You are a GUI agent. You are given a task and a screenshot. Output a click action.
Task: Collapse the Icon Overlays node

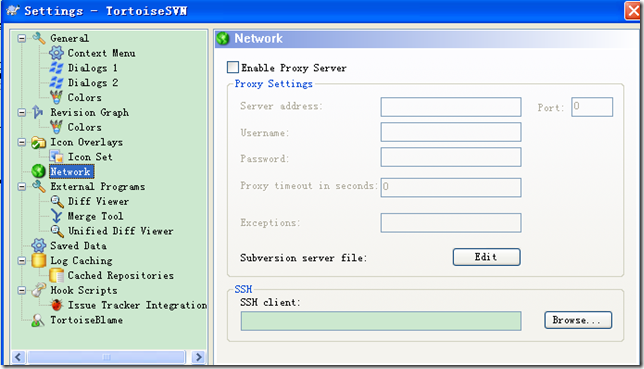click(x=22, y=142)
